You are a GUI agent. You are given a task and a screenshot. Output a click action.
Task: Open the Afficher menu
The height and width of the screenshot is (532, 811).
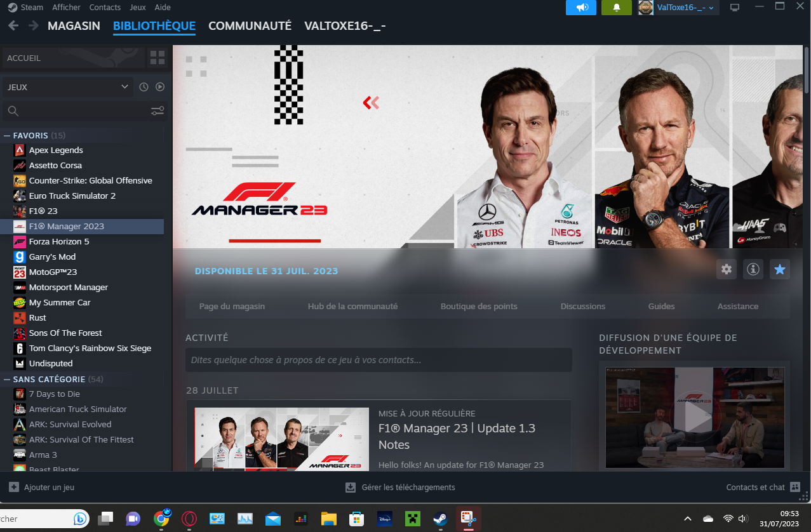click(66, 8)
